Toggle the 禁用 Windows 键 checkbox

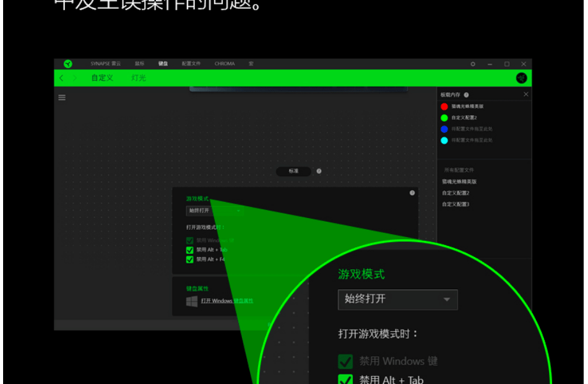190,240
